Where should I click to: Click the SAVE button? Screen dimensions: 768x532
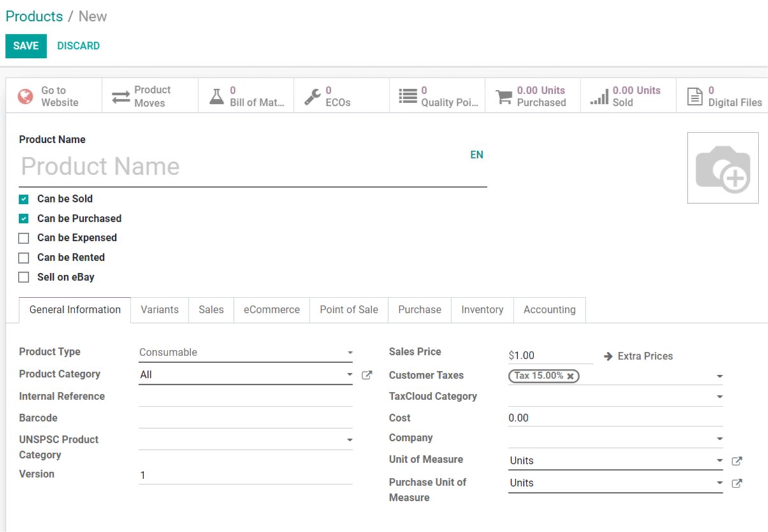point(26,46)
